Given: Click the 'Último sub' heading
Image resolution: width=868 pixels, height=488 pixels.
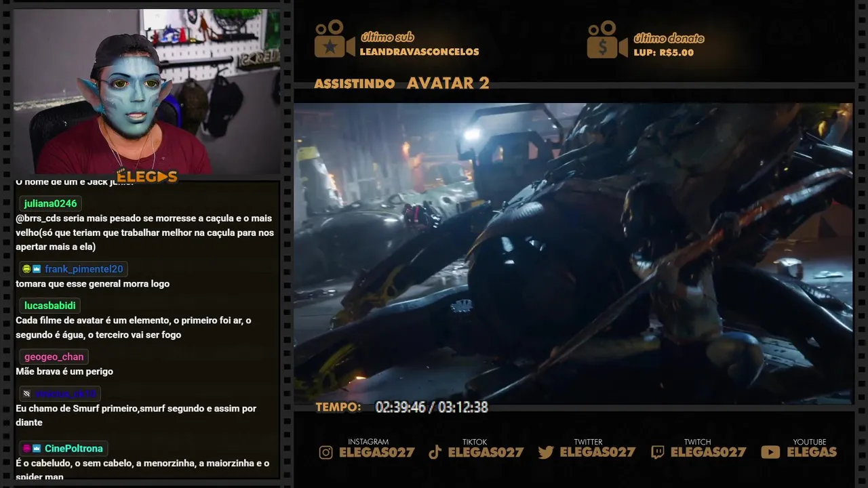Looking at the screenshot, I should (x=387, y=37).
